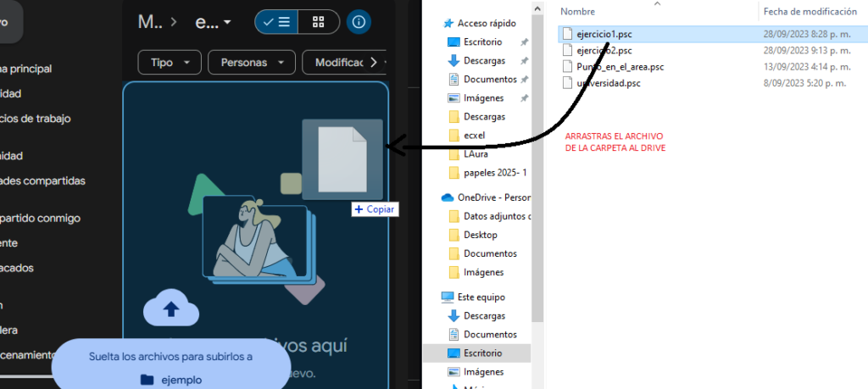Click the universidad.psc file icon

567,83
